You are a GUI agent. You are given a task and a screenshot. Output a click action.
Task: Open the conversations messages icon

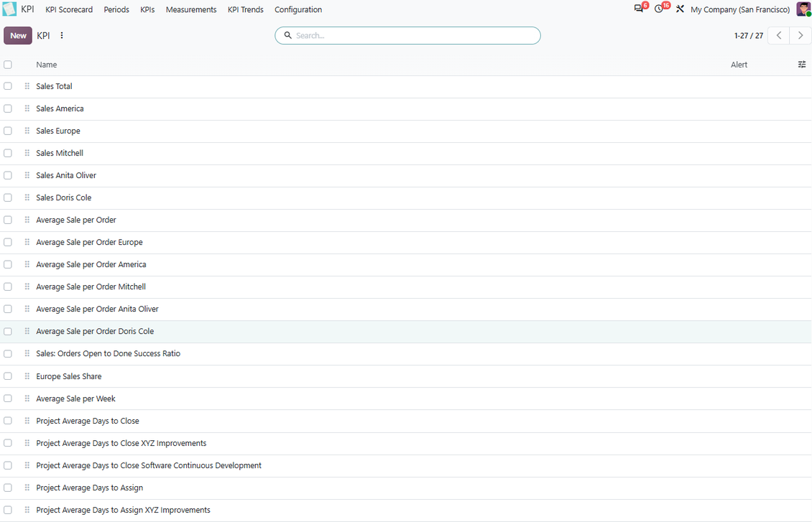pos(639,9)
